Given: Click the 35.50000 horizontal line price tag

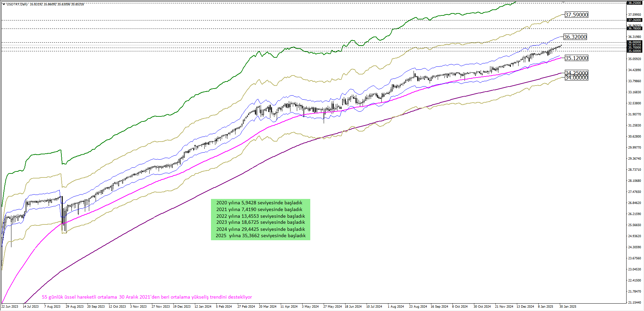Looking at the screenshot, I should point(634,51).
